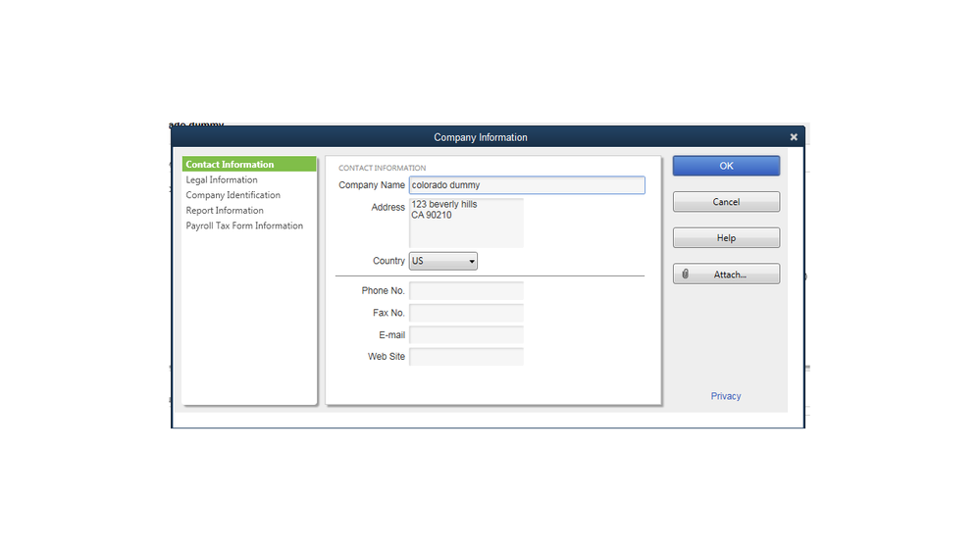Follow the Privacy link
This screenshot has width=980, height=551.
725,396
